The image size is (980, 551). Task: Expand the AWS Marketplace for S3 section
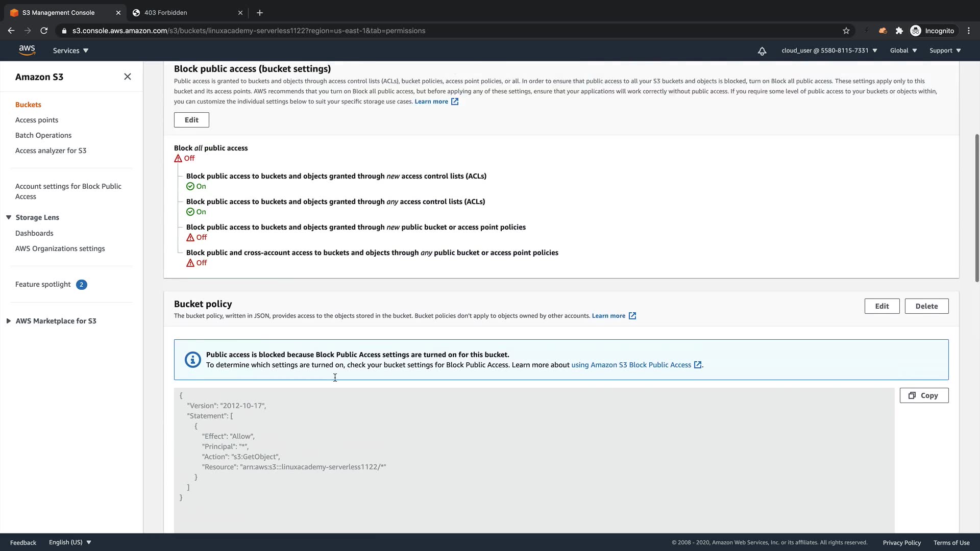point(9,321)
